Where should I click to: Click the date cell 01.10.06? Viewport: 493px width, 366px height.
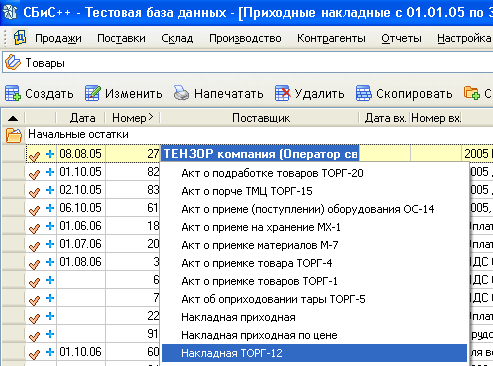80,352
